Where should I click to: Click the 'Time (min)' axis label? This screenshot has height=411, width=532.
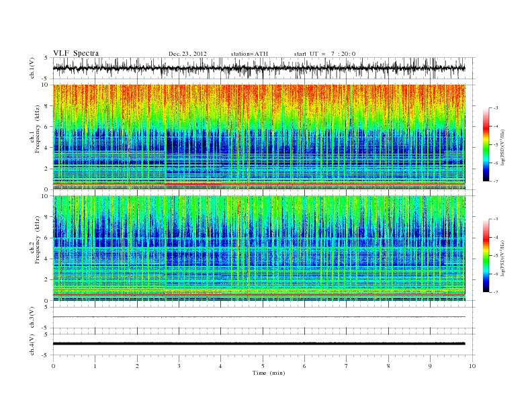click(x=269, y=373)
